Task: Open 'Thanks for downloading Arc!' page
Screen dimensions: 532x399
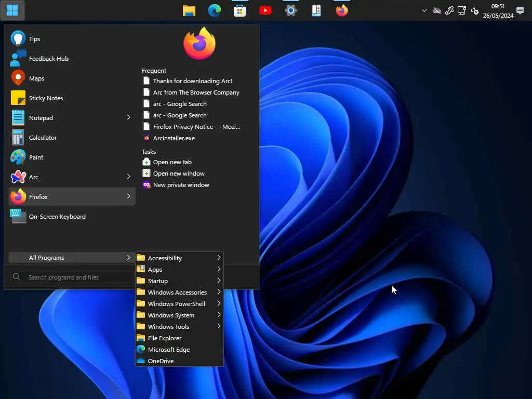Action: 188,81
